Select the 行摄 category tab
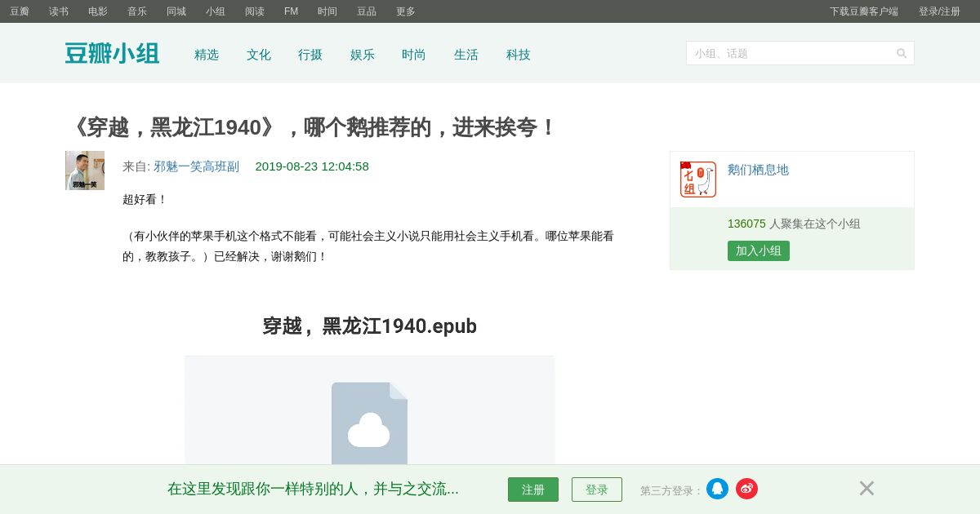 click(x=310, y=55)
